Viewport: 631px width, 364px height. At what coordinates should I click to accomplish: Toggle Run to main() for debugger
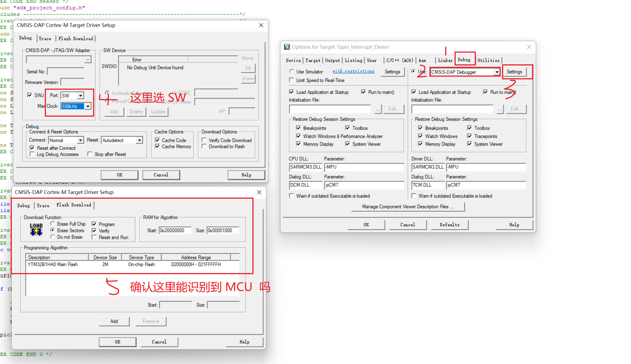pos(485,92)
